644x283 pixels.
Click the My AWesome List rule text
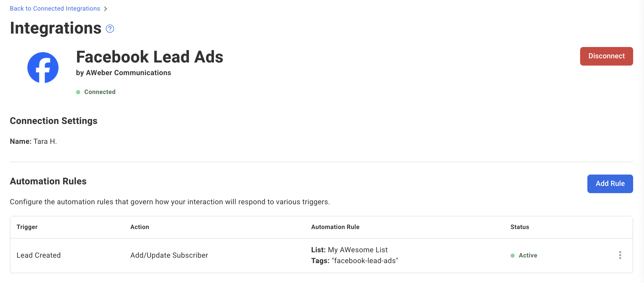pos(358,250)
